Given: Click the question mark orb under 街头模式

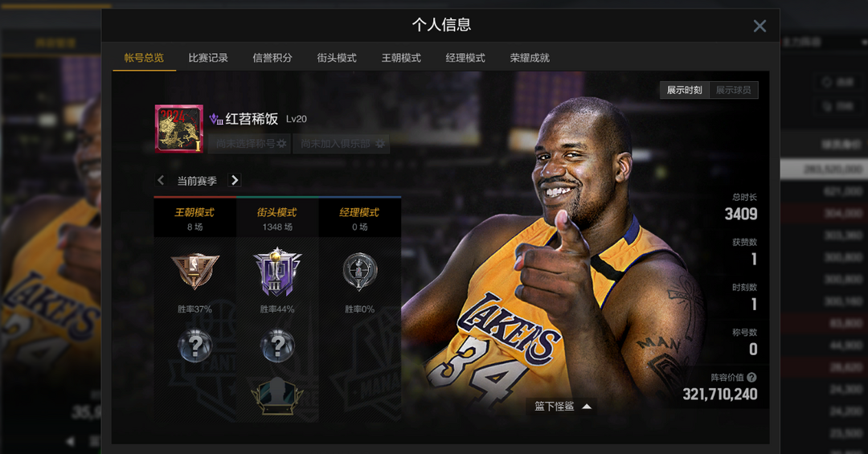Looking at the screenshot, I should 276,346.
